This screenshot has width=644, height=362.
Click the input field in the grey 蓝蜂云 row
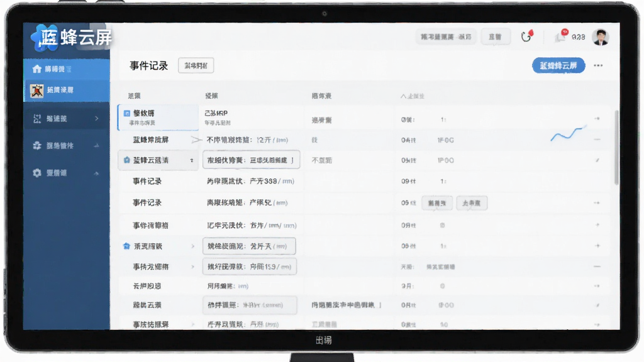tap(251, 160)
